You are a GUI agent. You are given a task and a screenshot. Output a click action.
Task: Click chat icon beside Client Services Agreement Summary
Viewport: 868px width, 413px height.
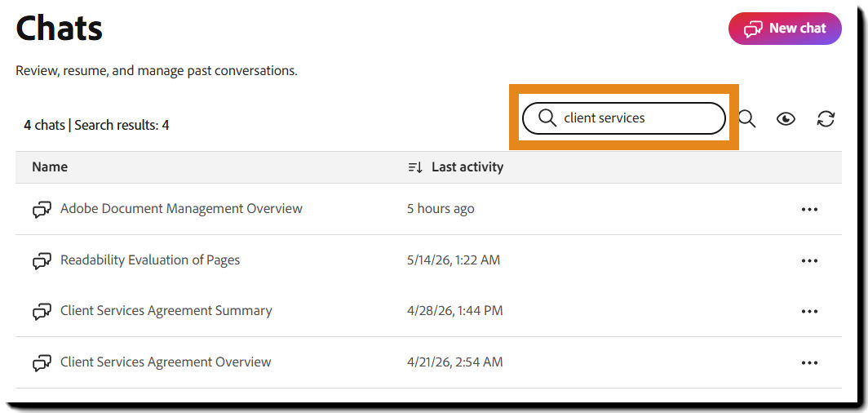(x=42, y=311)
